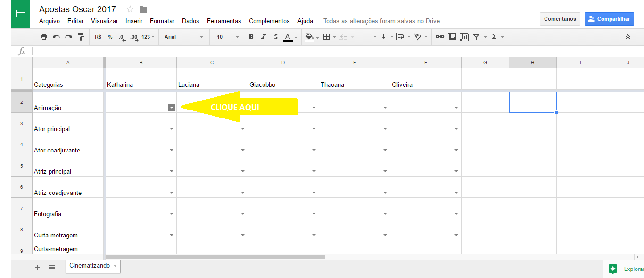Collapse the menus with double chevron
Screen dimensions: 644x278
[x=628, y=37]
